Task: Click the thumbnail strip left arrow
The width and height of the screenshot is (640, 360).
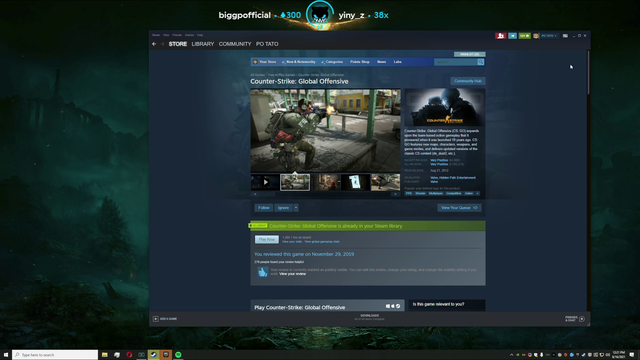Action: [x=255, y=194]
